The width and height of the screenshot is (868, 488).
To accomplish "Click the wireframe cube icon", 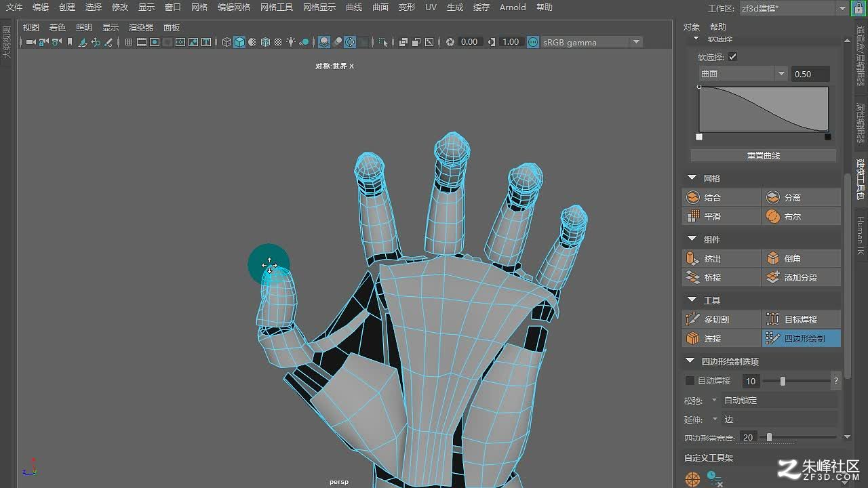I will 226,42.
